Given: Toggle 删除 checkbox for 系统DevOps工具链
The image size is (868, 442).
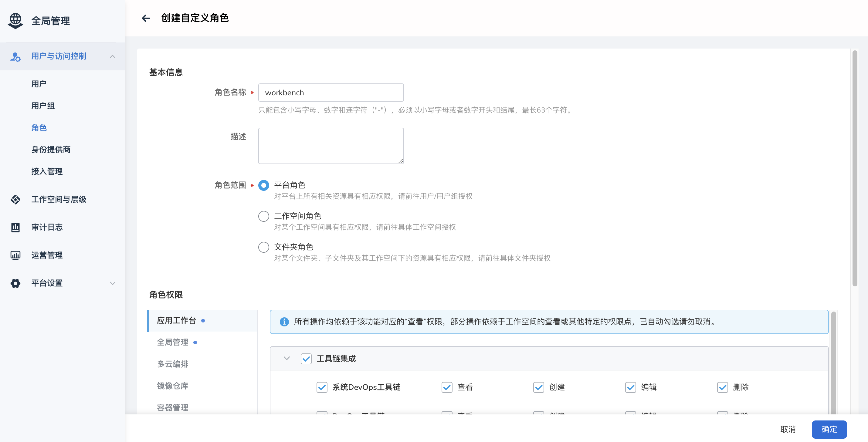Looking at the screenshot, I should click(x=722, y=387).
